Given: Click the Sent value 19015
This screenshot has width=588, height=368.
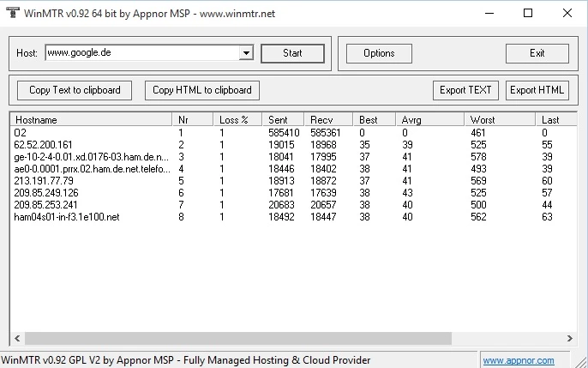Looking at the screenshot, I should [x=281, y=145].
